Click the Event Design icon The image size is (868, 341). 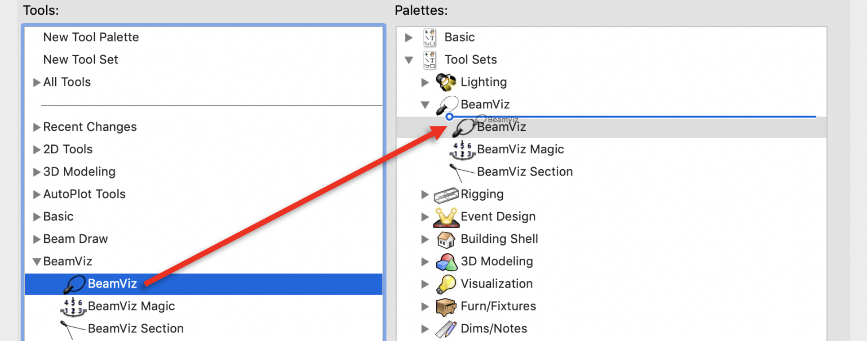446,217
